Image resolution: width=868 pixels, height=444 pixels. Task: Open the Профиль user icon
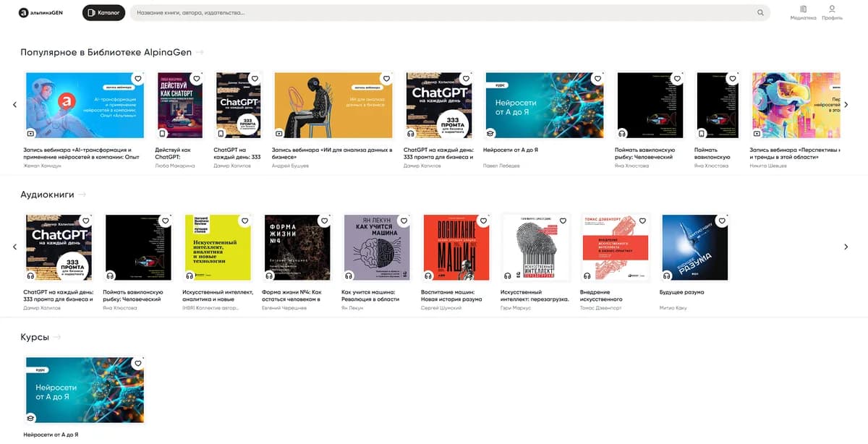pos(832,12)
